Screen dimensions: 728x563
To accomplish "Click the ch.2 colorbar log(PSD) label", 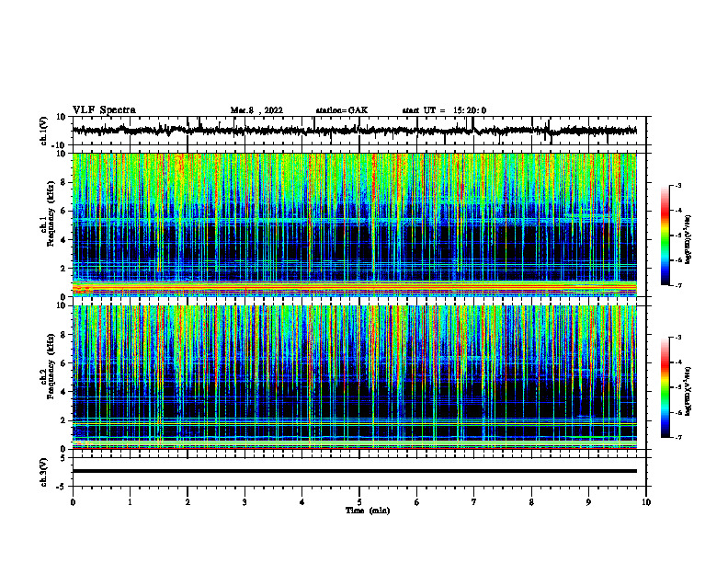I will pyautogui.click(x=688, y=391).
